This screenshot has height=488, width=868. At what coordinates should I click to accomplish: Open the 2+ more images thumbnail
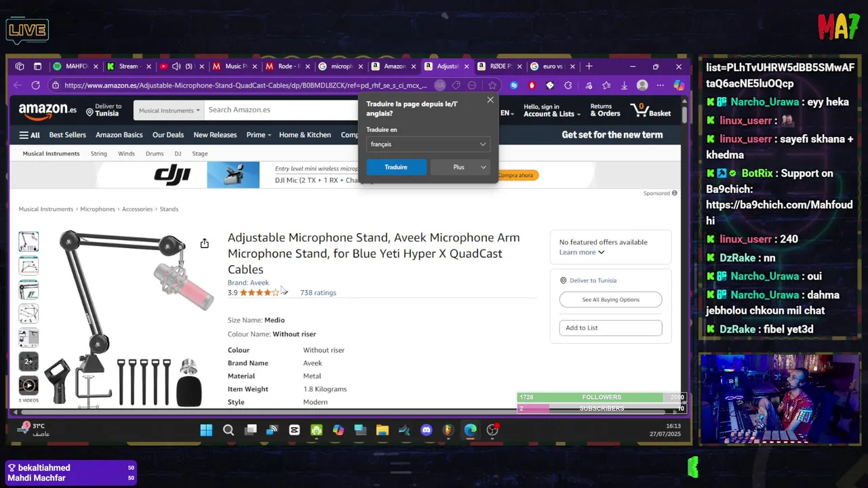[28, 361]
